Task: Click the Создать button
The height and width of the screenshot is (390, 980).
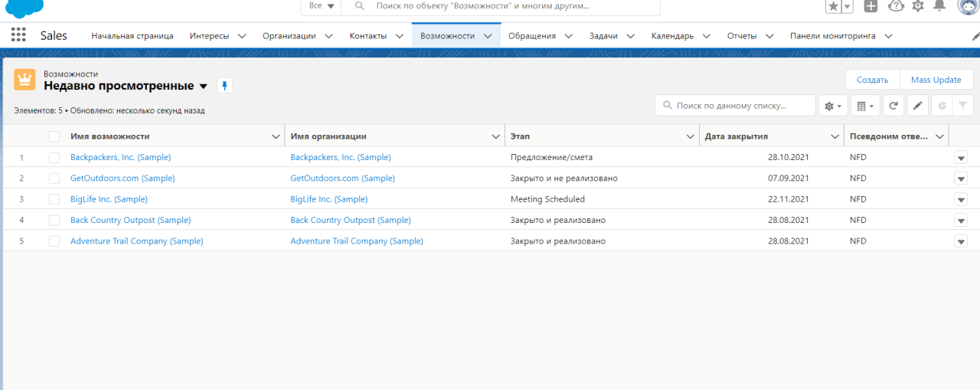Action: point(872,80)
